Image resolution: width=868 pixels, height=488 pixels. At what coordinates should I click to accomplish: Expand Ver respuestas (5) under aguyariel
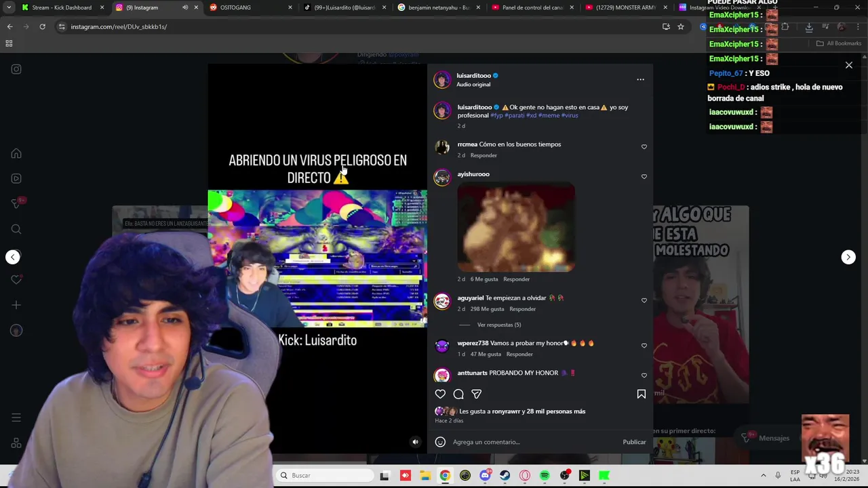499,325
